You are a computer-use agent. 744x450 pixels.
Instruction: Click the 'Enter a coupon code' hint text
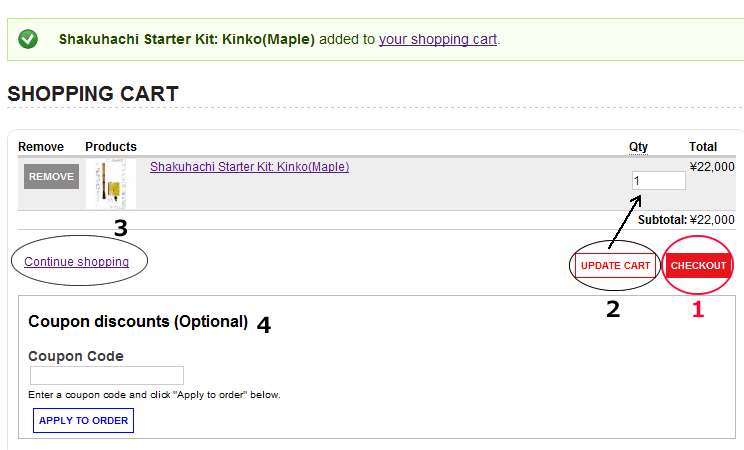pos(154,395)
